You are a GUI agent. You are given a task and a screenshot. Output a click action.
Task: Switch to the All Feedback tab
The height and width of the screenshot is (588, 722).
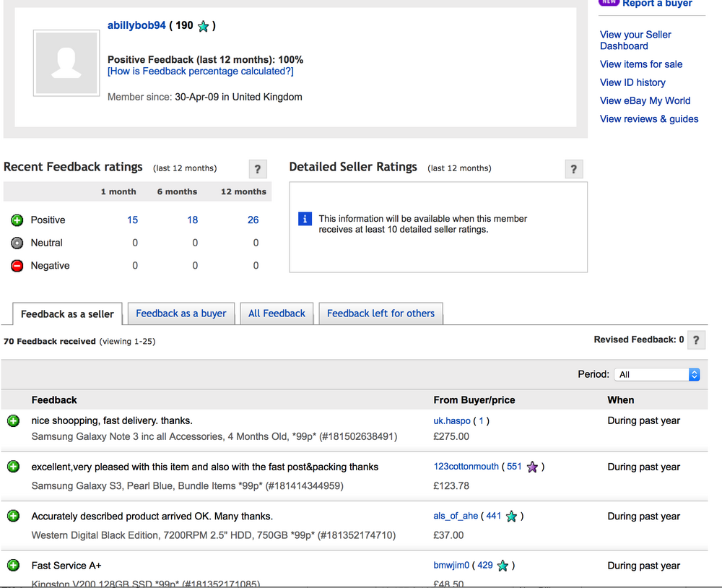point(277,314)
